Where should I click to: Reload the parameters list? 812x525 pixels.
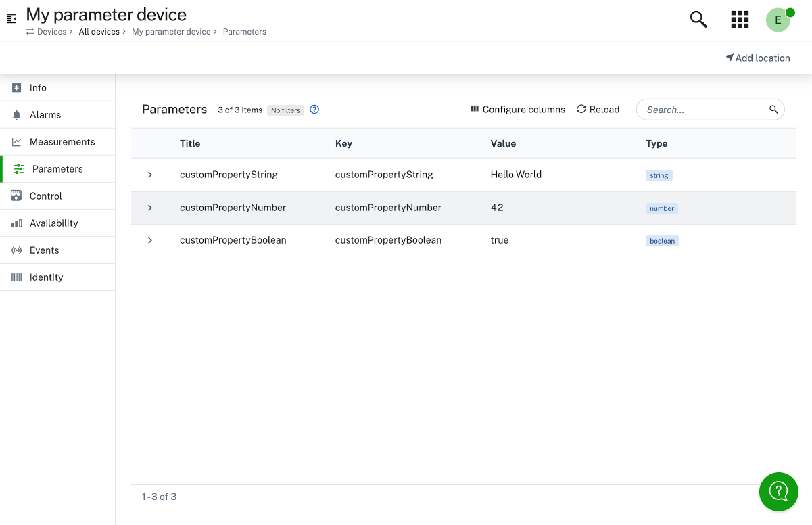pos(598,110)
